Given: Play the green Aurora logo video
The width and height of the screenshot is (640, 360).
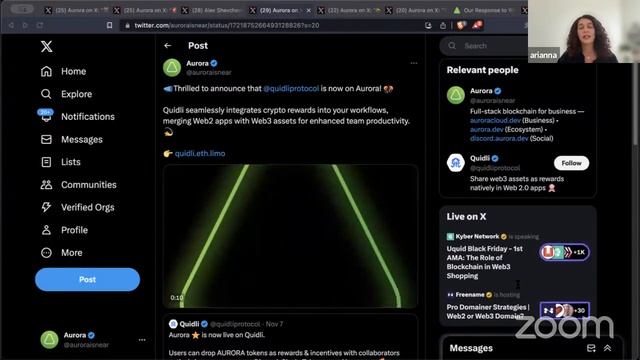Looking at the screenshot, I should (x=290, y=236).
